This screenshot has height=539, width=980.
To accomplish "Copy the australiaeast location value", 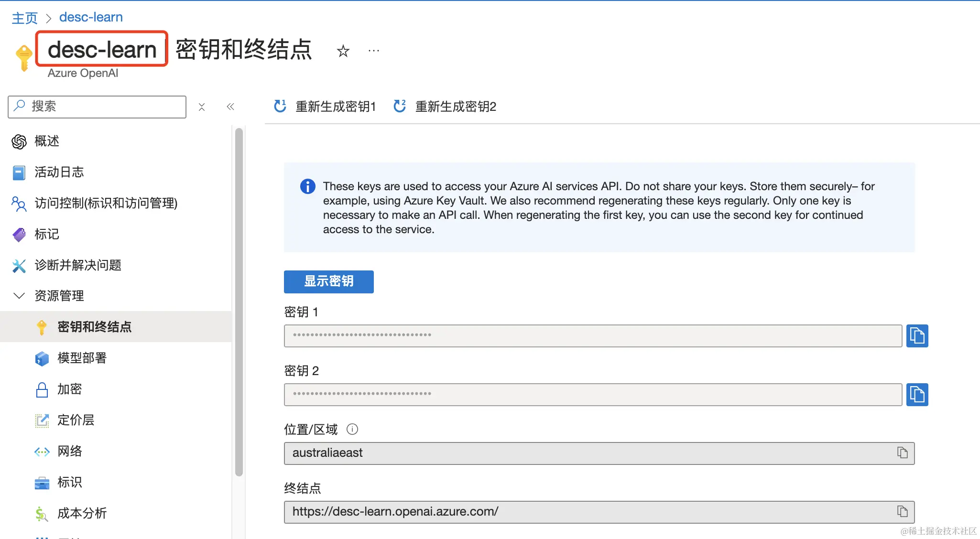I will pos(902,453).
